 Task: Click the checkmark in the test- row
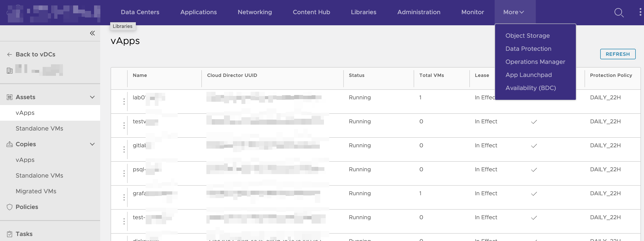pos(534,218)
